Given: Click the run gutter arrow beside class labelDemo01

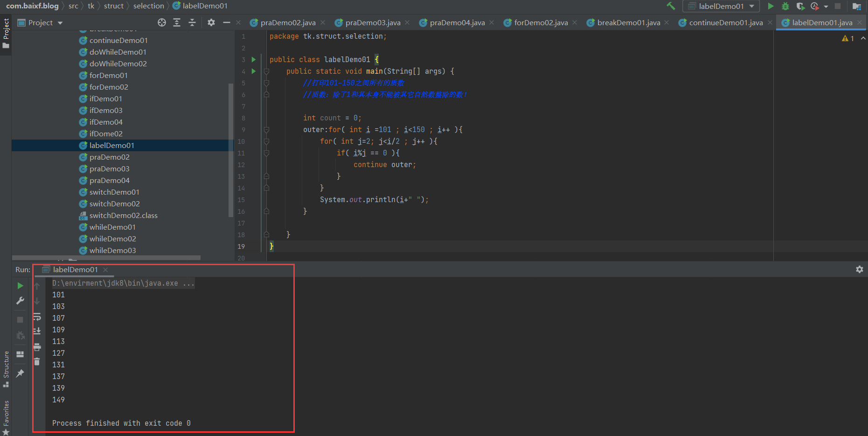Looking at the screenshot, I should click(x=254, y=59).
